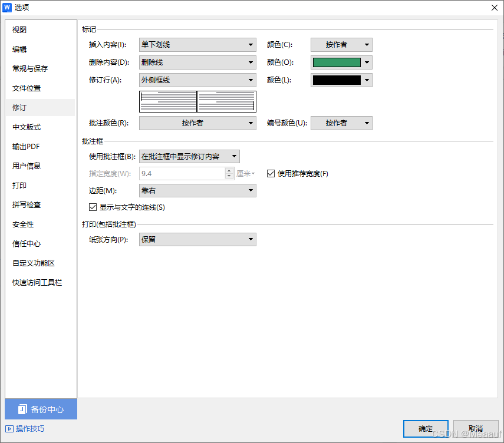Image resolution: width=504 pixels, height=443 pixels.
Task: Open 编号颜色(U) dropdown
Action: pyautogui.click(x=341, y=123)
